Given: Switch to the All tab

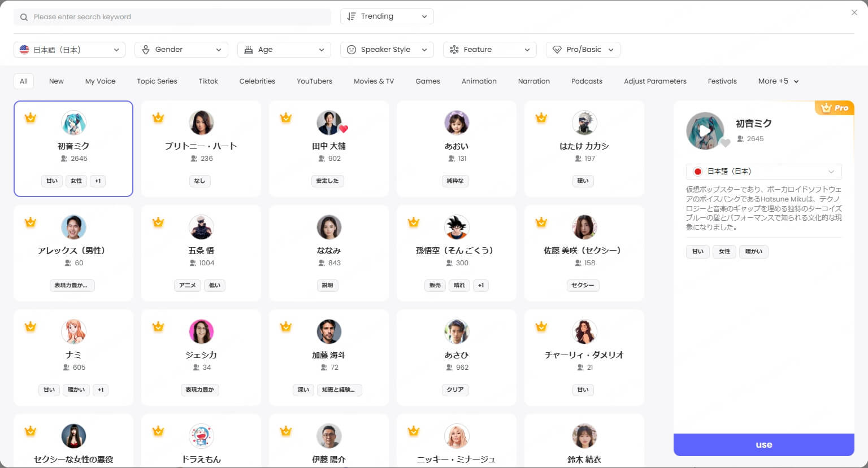Looking at the screenshot, I should pos(24,81).
